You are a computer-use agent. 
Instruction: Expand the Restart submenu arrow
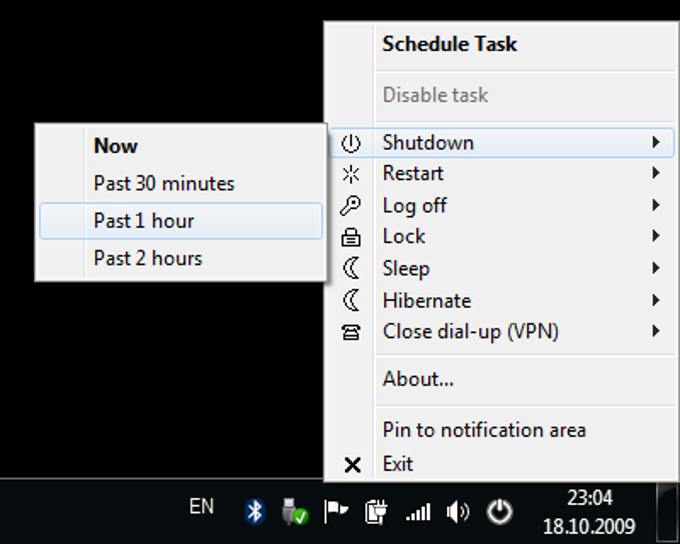point(656,173)
